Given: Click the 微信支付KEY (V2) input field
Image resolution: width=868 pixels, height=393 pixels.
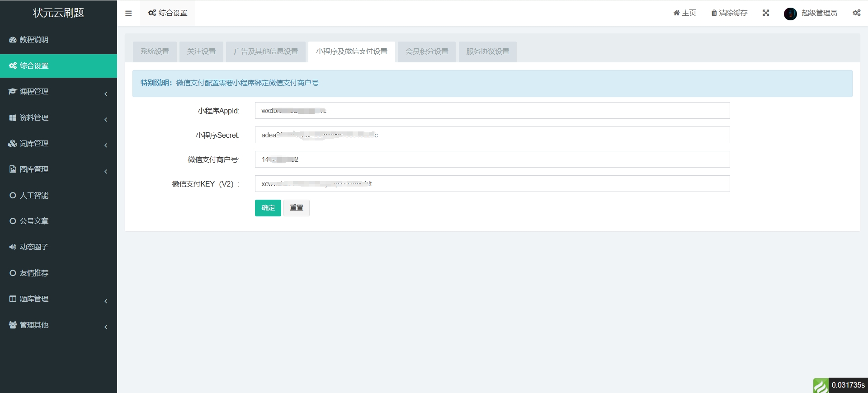Looking at the screenshot, I should click(492, 184).
